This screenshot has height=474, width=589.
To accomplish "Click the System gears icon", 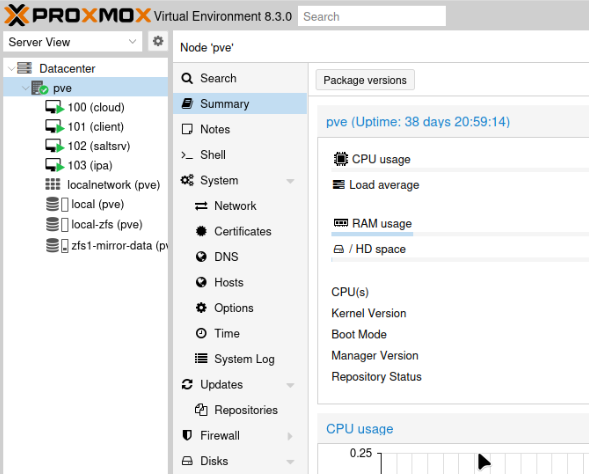I will point(187,180).
